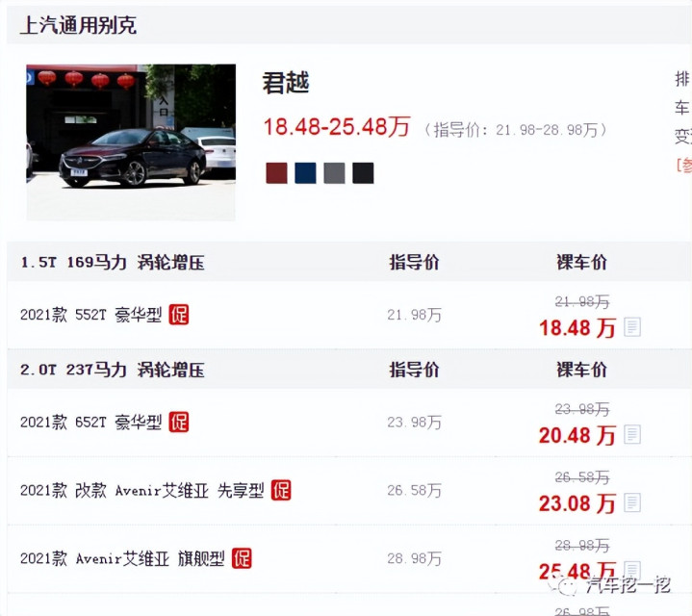The height and width of the screenshot is (616, 692).
Task: Click the 18.48 万 bare car price
Action: [577, 328]
